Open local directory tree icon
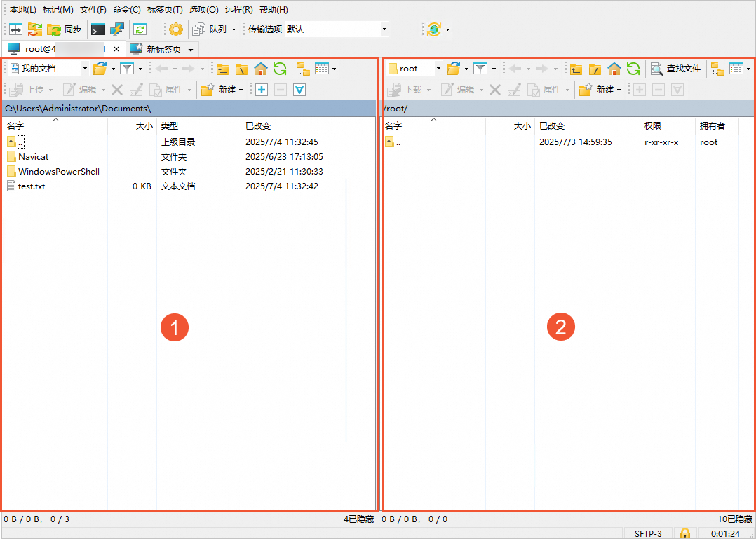Viewport: 756px width, 539px height. [303, 69]
